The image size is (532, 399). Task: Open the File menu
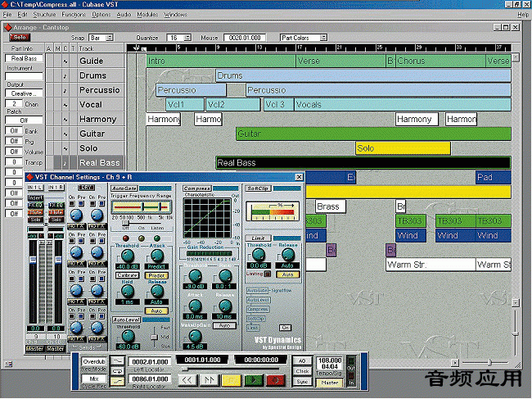click(7, 15)
